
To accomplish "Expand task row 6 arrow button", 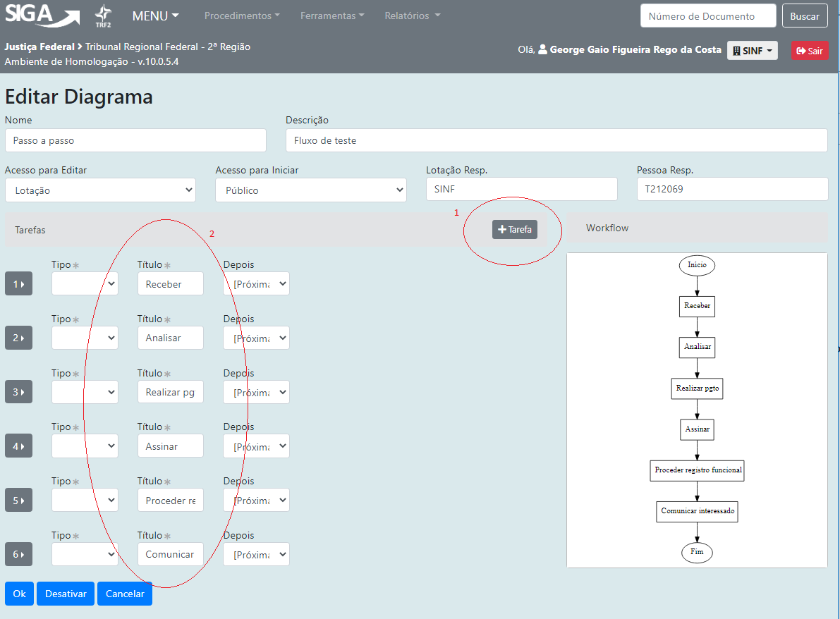I will pyautogui.click(x=18, y=554).
